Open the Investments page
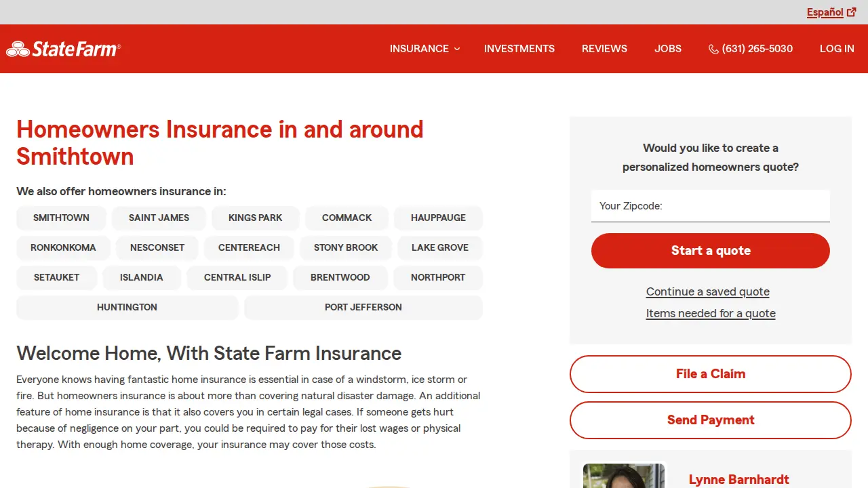The image size is (868, 488). 519,49
